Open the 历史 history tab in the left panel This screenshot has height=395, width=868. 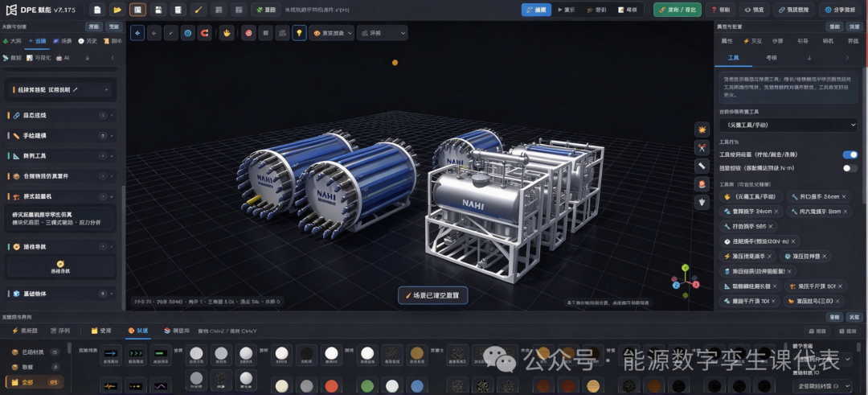pyautogui.click(x=88, y=41)
